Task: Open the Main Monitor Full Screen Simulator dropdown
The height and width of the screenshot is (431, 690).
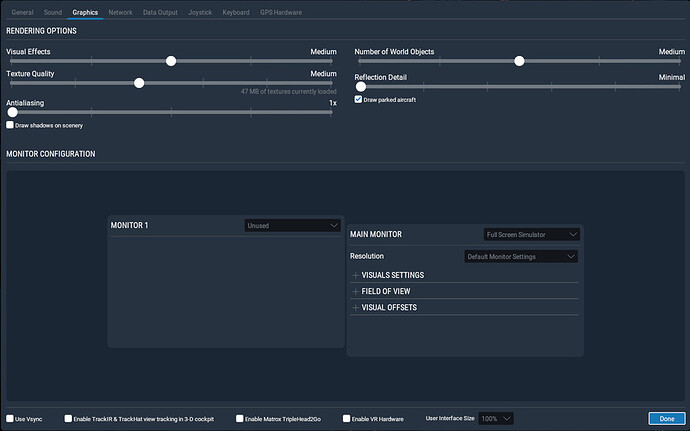Action: tap(530, 234)
